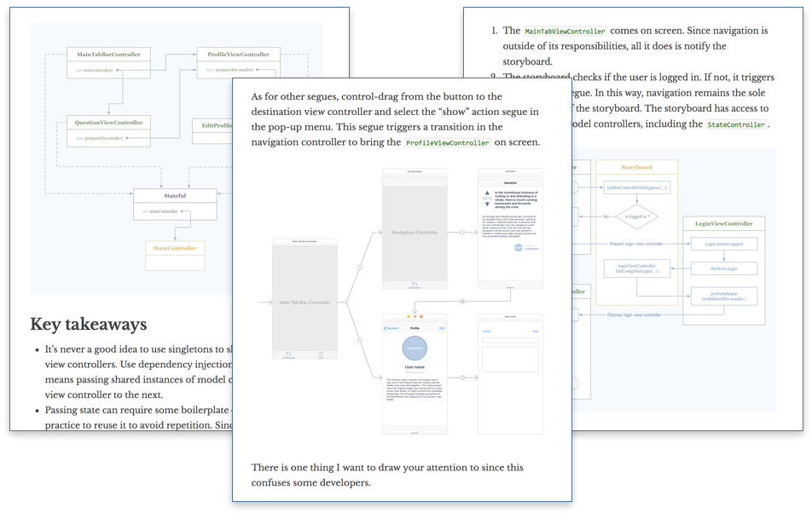Select the segue icon leading from Question scene to Profile scene
812x513 pixels.
click(x=462, y=302)
